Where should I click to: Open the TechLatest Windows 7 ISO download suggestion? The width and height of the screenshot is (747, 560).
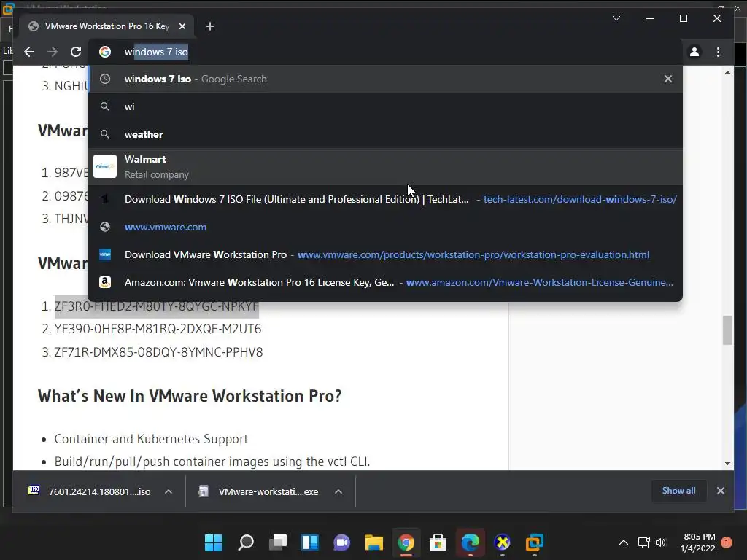pyautogui.click(x=385, y=200)
